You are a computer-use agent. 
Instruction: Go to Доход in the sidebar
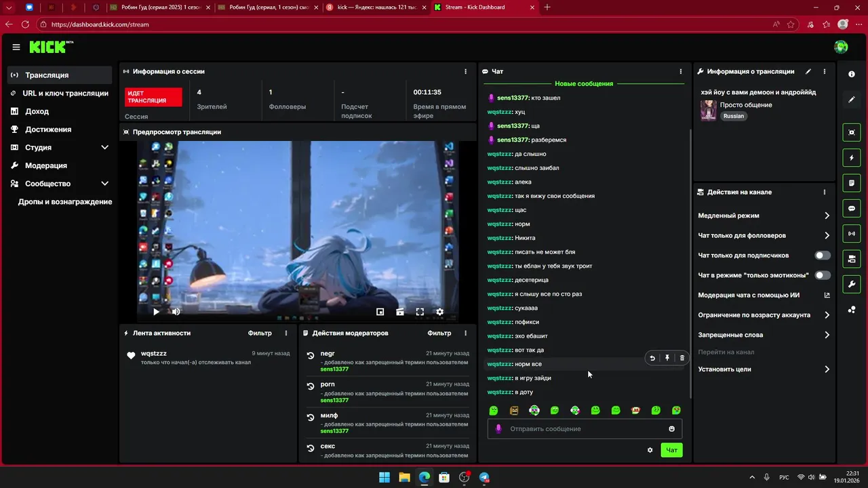[59, 111]
